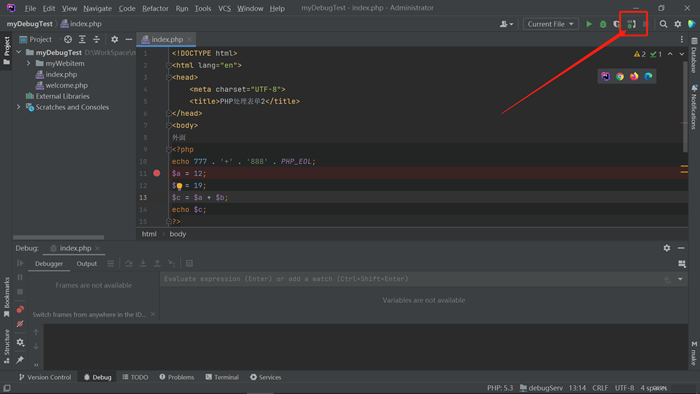Expand the myWebitem folder
The height and width of the screenshot is (394, 700).
point(29,63)
